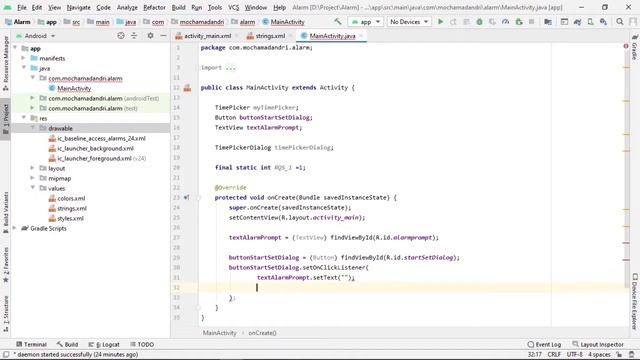The image size is (640, 360).
Task: Expand the collapsed import statement in the editor
Action: point(231,68)
